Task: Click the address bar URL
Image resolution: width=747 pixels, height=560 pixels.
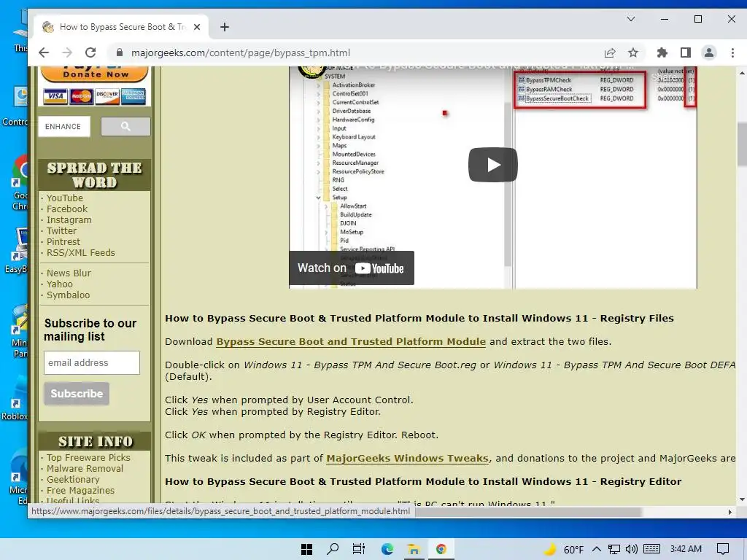Action: click(x=241, y=52)
